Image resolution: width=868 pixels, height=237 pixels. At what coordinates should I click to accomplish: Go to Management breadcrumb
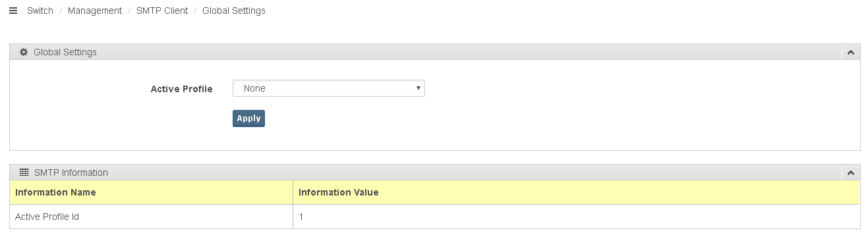point(95,11)
